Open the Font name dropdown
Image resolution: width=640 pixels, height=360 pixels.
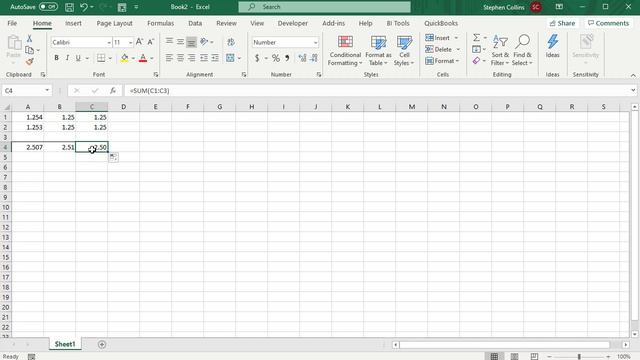[x=109, y=42]
